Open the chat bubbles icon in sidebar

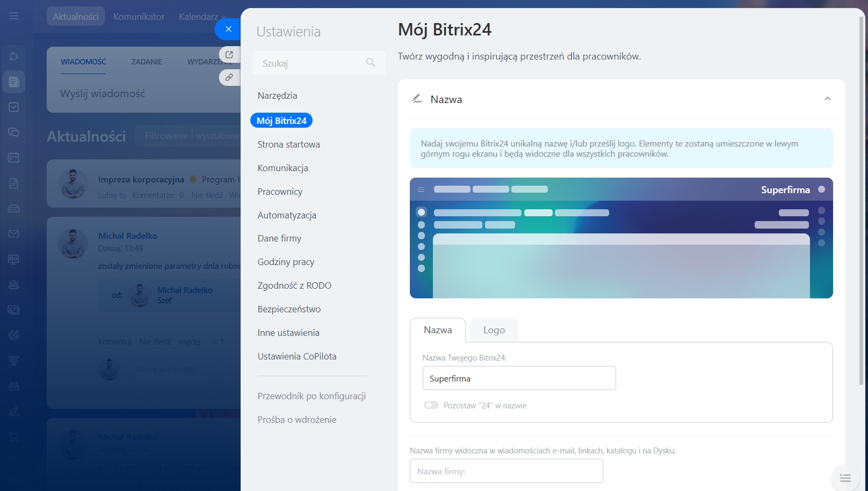click(14, 132)
